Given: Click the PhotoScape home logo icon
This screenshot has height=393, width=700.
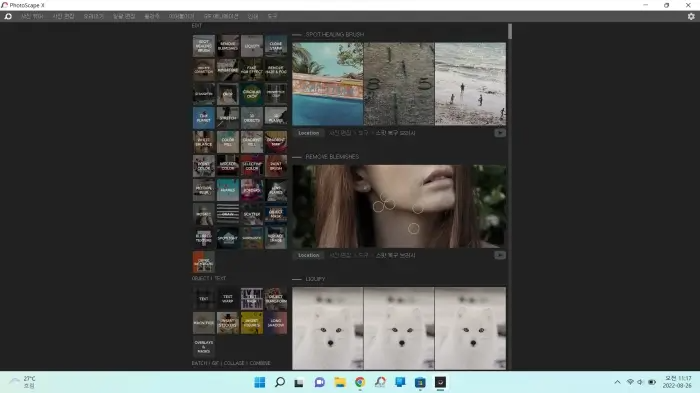Looking at the screenshot, I should pos(8,16).
